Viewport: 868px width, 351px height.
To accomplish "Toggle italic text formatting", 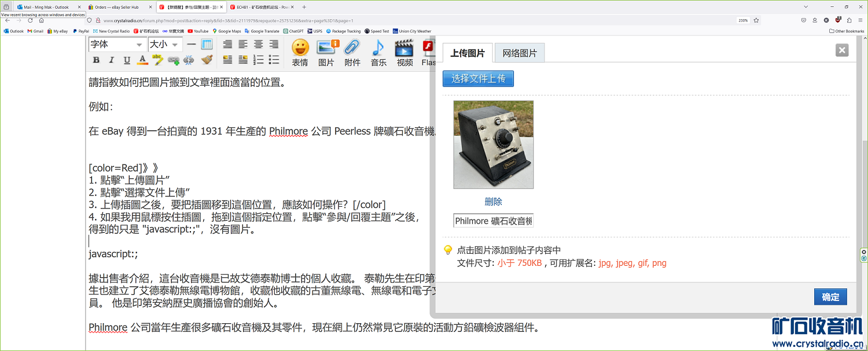I will 111,60.
